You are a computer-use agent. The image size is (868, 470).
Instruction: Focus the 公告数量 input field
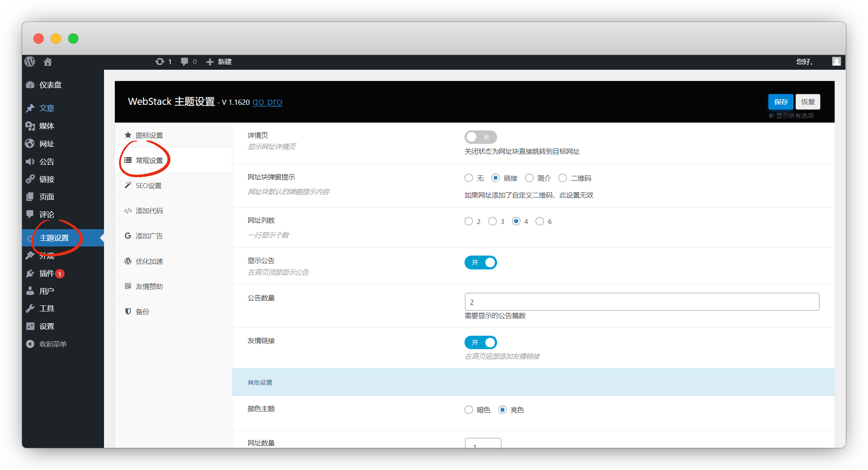[641, 302]
